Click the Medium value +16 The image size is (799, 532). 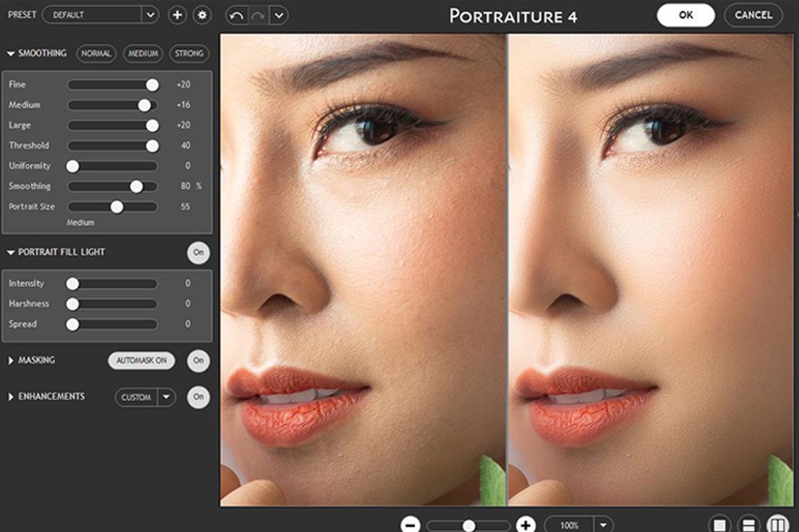click(183, 105)
